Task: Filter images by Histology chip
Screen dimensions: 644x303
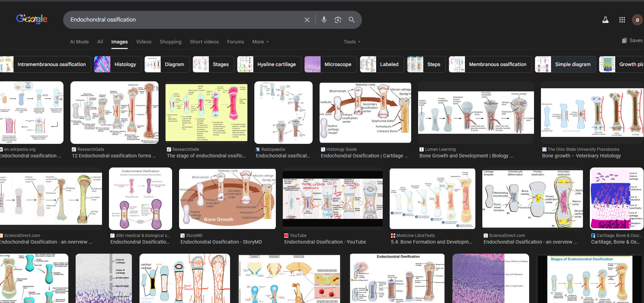Action: click(x=118, y=64)
